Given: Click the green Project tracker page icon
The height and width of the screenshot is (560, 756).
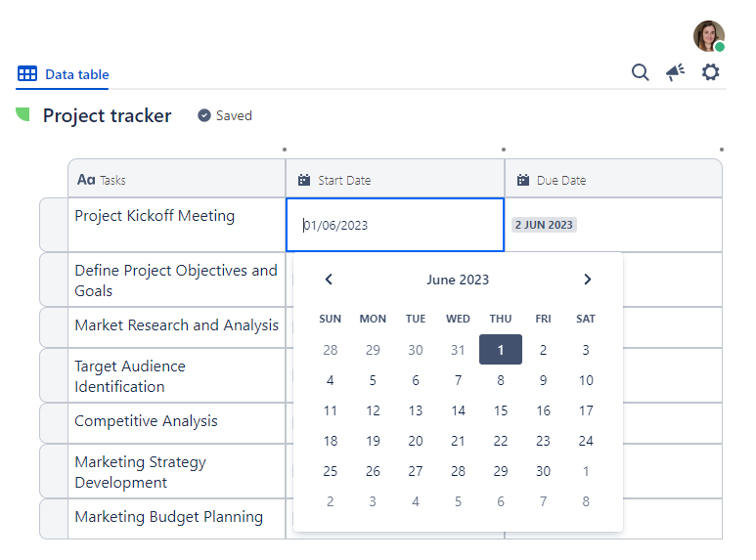Looking at the screenshot, I should [22, 115].
